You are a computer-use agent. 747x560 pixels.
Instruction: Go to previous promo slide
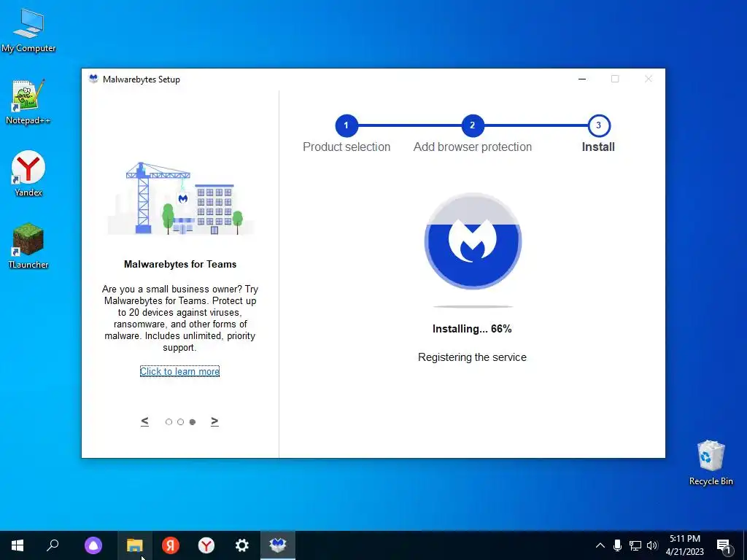pyautogui.click(x=145, y=421)
